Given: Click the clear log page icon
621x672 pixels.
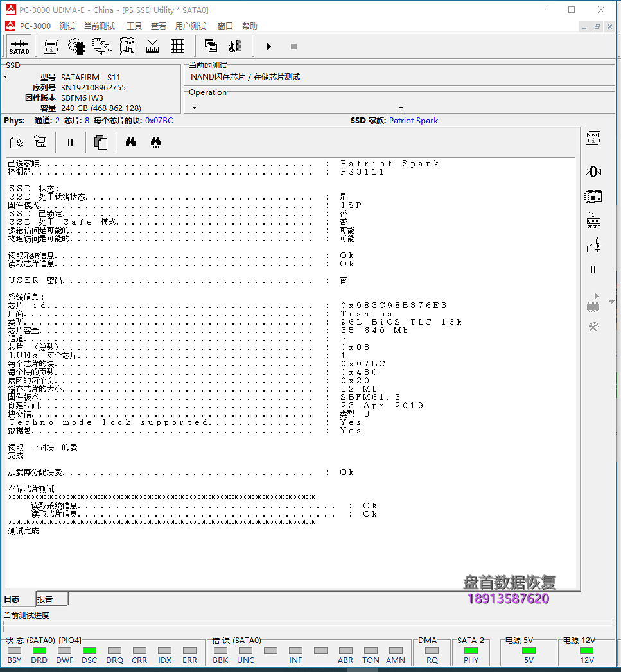Looking at the screenshot, I should pos(16,142).
